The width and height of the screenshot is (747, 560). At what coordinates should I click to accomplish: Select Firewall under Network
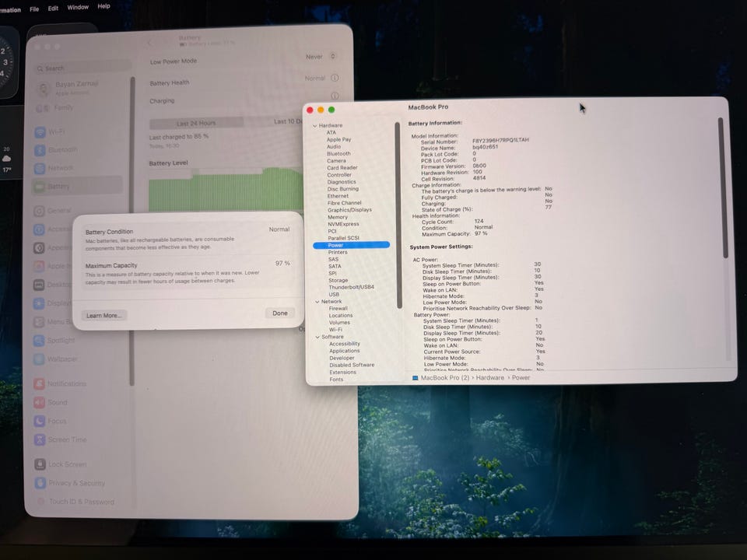point(338,308)
